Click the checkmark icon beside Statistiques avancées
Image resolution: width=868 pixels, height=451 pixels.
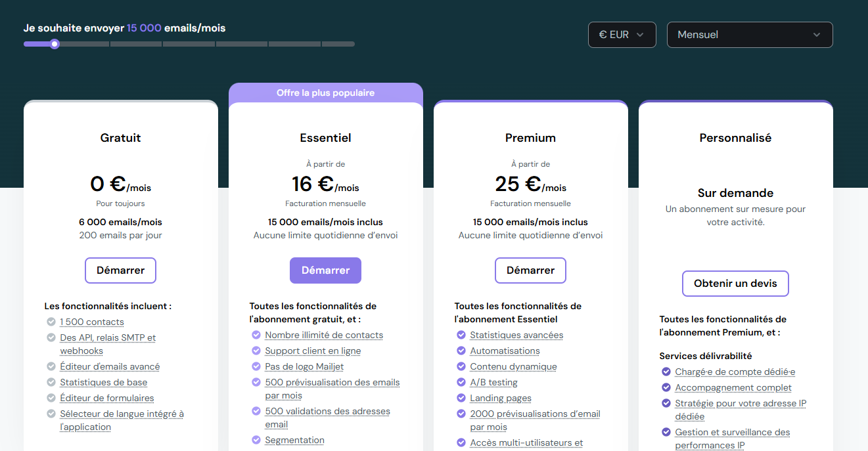pyautogui.click(x=461, y=335)
